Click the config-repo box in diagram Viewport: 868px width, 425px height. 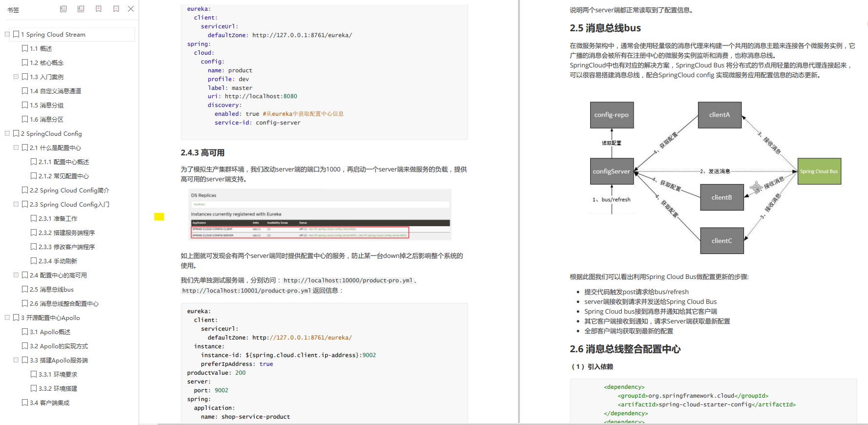click(612, 115)
